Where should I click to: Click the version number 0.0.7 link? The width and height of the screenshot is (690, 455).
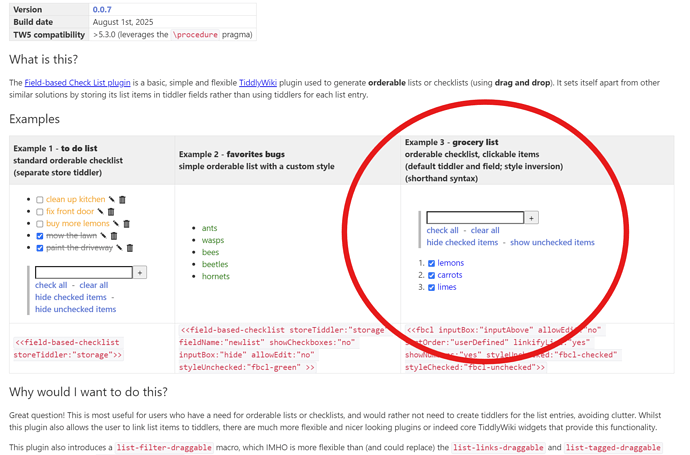point(102,9)
